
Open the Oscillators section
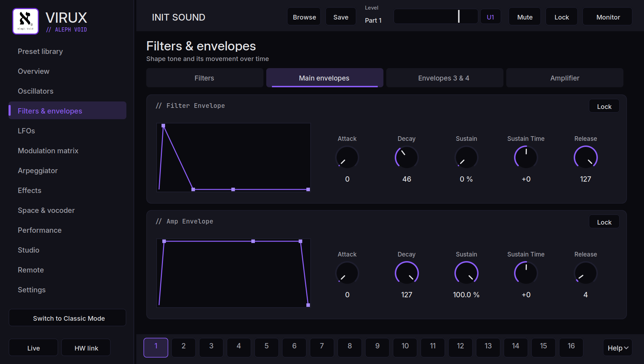coord(67,91)
